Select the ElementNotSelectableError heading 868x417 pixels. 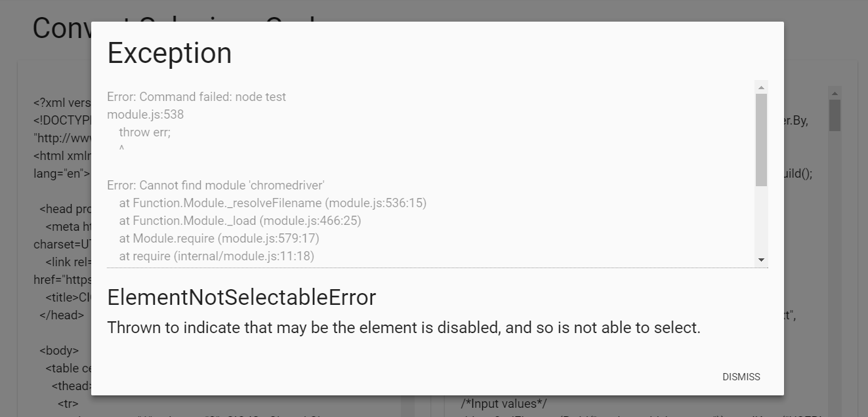click(241, 297)
